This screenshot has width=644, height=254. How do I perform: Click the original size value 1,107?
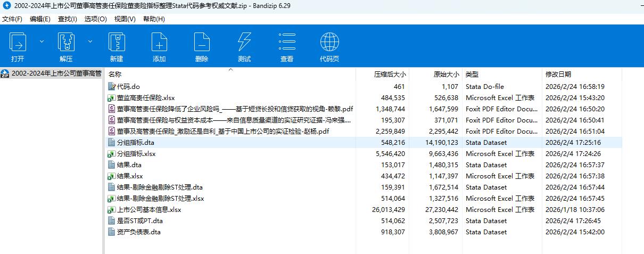[x=450, y=86]
